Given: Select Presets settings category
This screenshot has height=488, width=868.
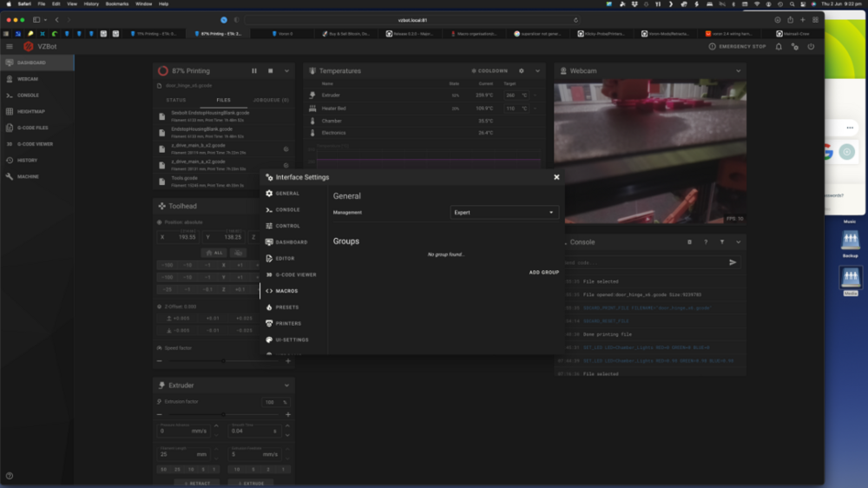Looking at the screenshot, I should click(293, 307).
